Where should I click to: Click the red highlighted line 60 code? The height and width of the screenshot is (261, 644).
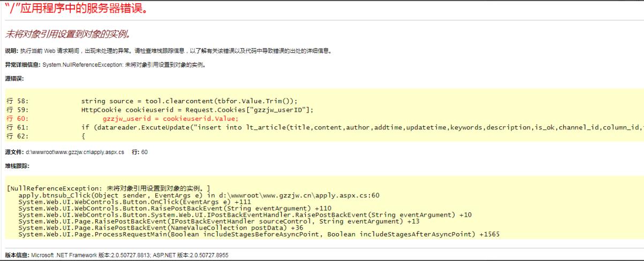point(170,119)
